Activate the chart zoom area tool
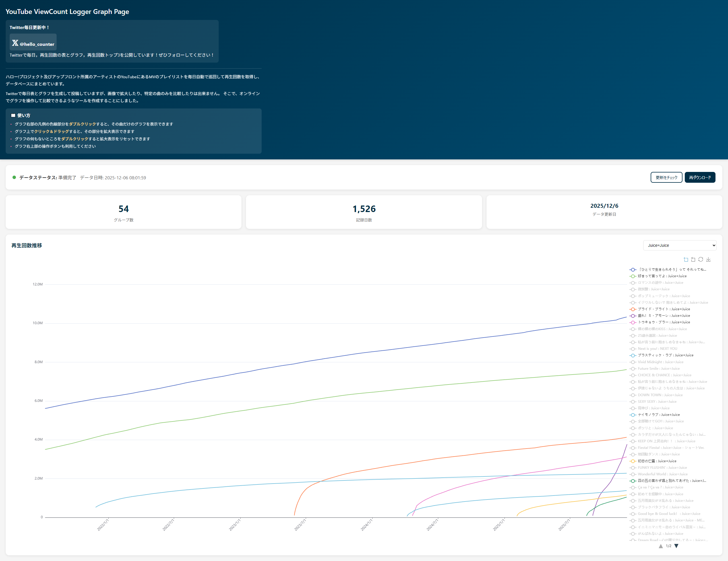The height and width of the screenshot is (561, 728). 686,260
